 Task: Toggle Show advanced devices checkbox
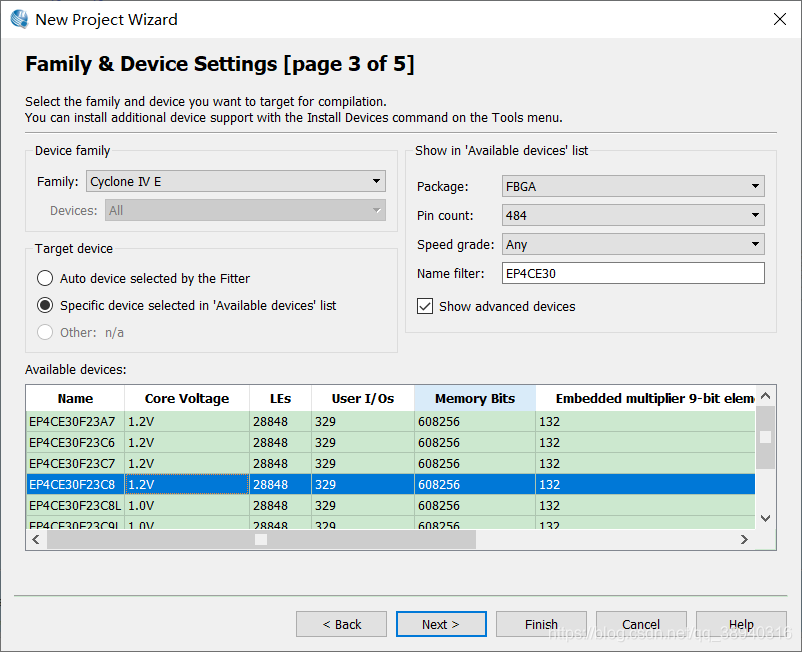coord(425,306)
